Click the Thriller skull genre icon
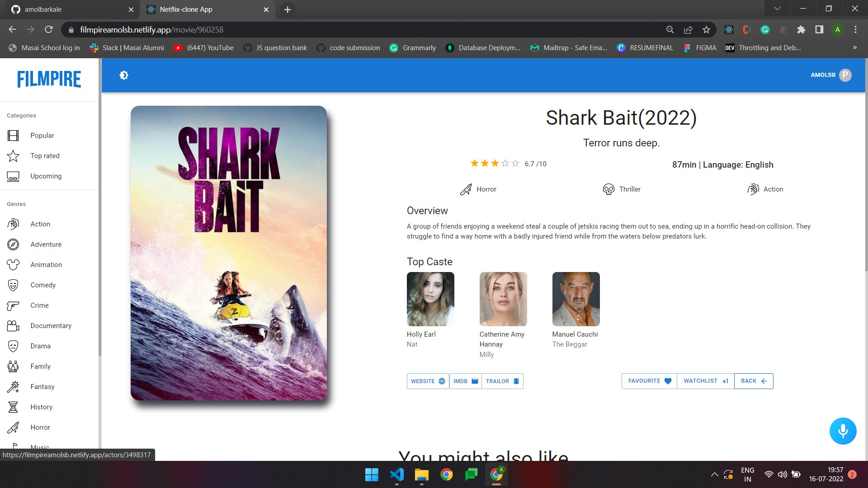 coord(608,189)
